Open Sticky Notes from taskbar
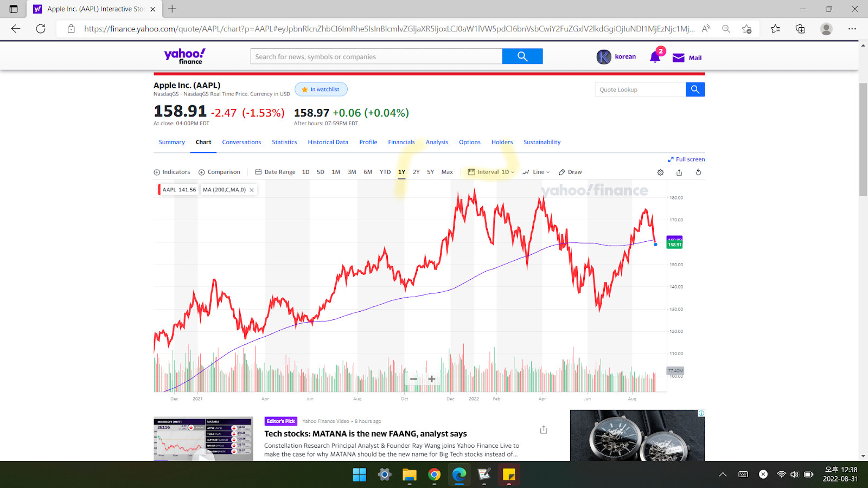 point(509,474)
